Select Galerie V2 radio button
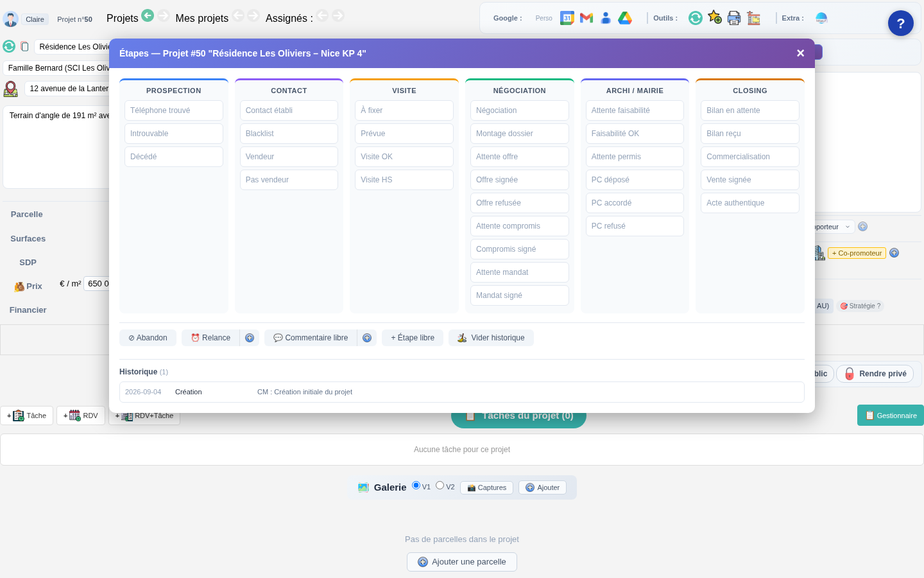This screenshot has width=924, height=578. [440, 486]
